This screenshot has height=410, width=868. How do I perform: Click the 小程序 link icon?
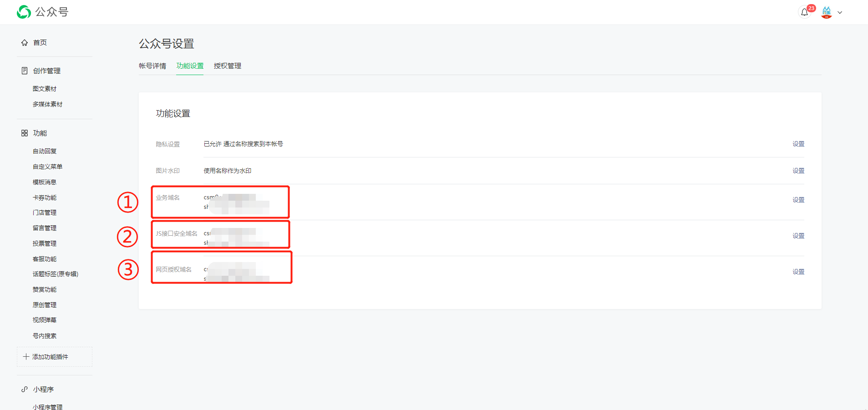pyautogui.click(x=25, y=389)
